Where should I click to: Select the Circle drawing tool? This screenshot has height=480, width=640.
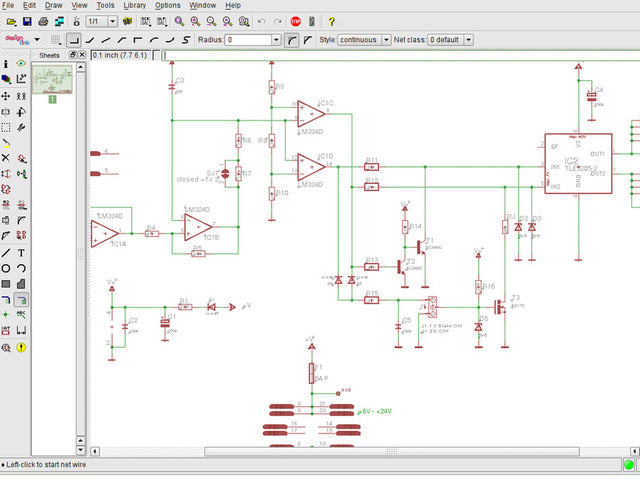coord(6,268)
